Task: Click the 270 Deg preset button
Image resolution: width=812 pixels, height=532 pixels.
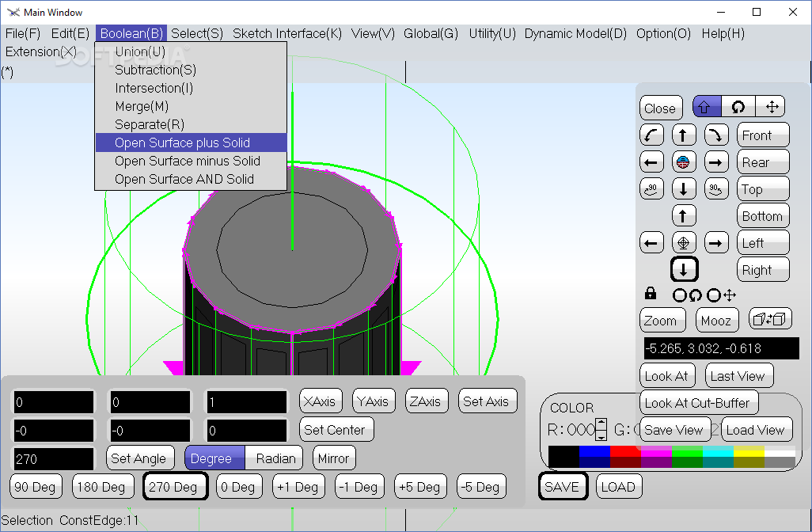Action: pyautogui.click(x=175, y=486)
